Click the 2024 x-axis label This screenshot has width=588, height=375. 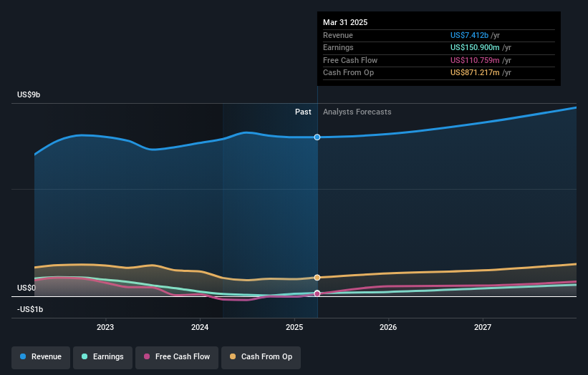200,327
